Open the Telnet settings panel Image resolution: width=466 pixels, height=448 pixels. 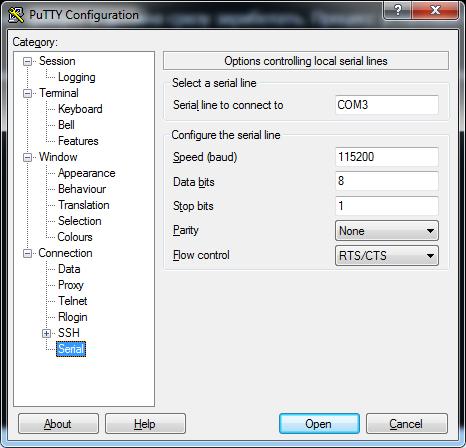click(x=73, y=301)
